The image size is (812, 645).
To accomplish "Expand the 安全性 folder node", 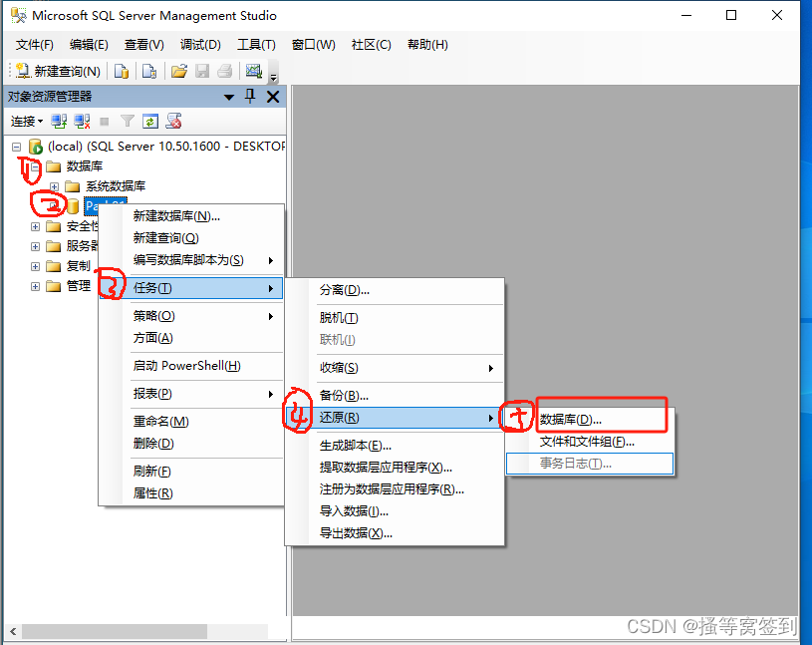I will click(35, 225).
